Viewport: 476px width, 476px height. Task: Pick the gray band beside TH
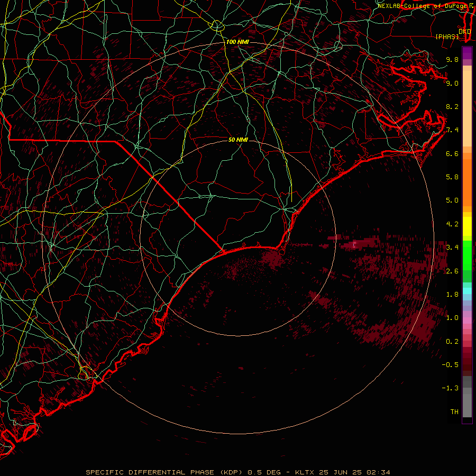click(467, 407)
